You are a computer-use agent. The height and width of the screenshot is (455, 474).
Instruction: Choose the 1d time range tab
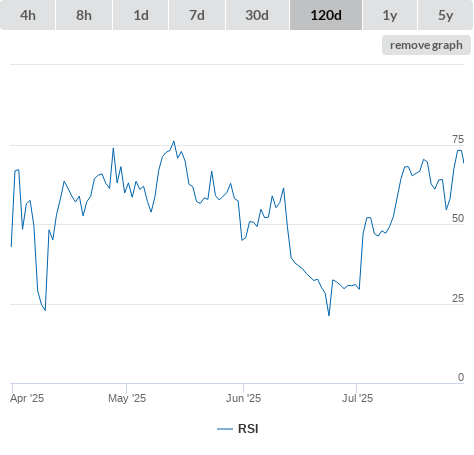point(141,15)
